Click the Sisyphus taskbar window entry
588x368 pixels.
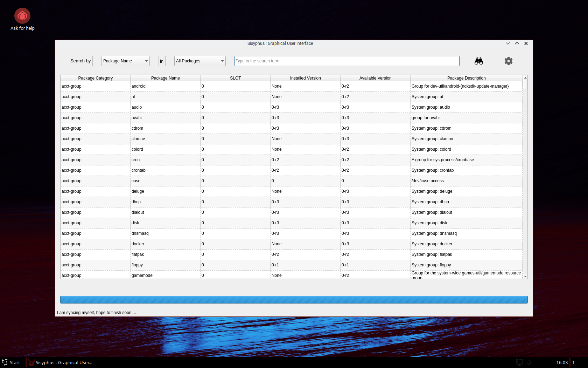point(61,362)
